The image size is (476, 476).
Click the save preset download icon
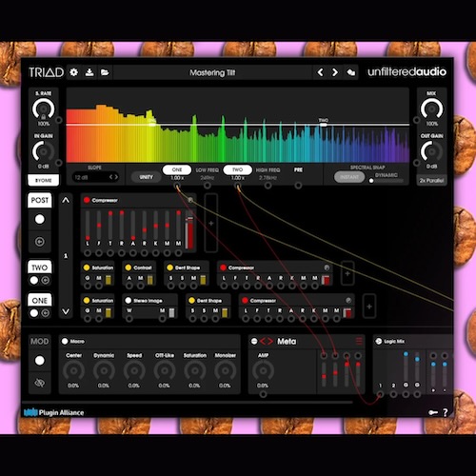(x=89, y=72)
